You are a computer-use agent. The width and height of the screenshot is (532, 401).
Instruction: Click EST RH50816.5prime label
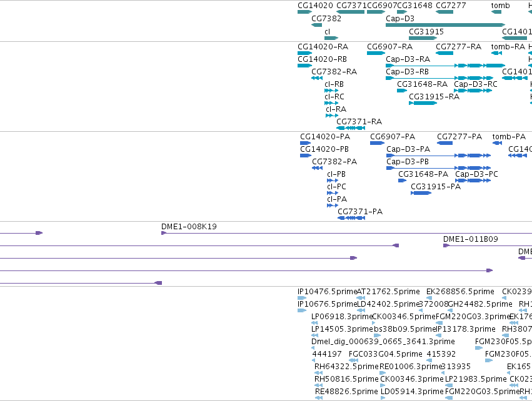[346, 379]
